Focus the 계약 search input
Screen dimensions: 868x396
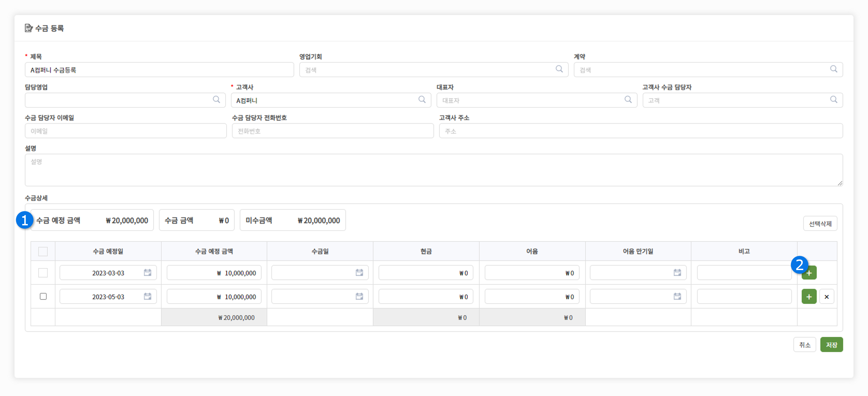[708, 70]
